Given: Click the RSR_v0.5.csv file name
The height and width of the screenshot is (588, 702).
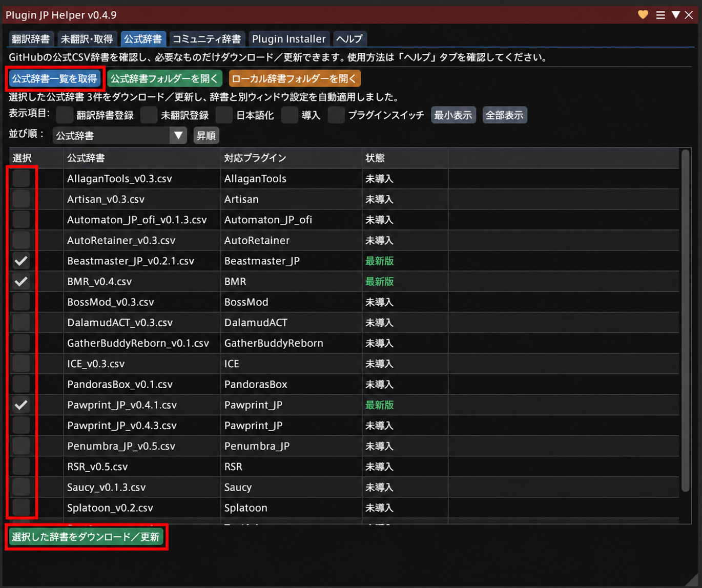Looking at the screenshot, I should [x=97, y=467].
